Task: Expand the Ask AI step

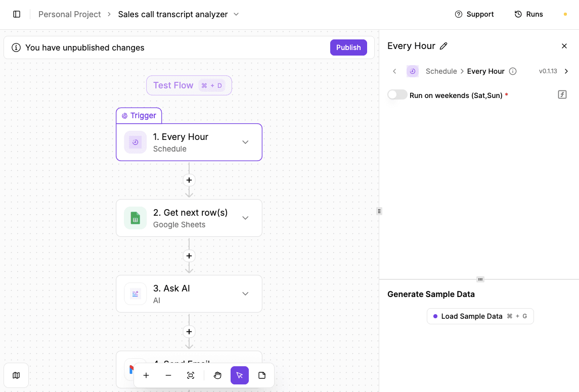Action: 245,293
